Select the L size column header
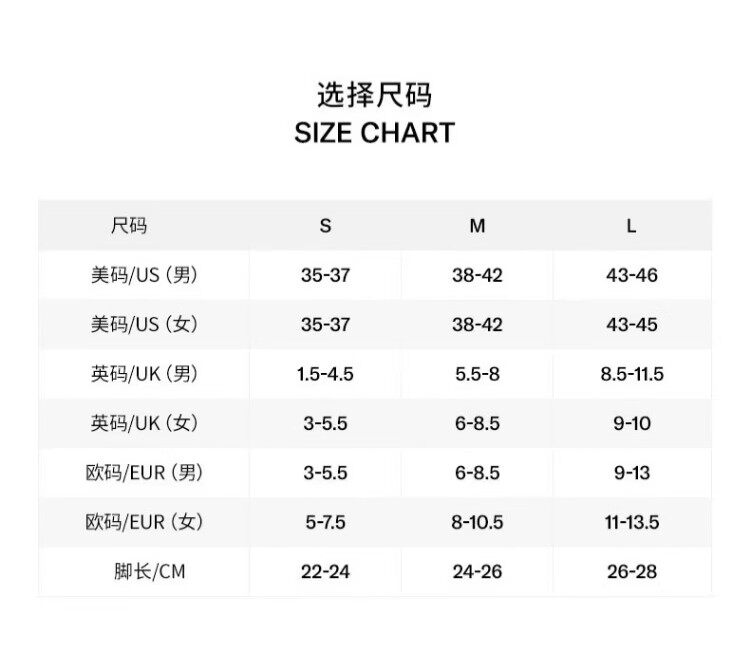The width and height of the screenshot is (750, 664). pos(631,226)
